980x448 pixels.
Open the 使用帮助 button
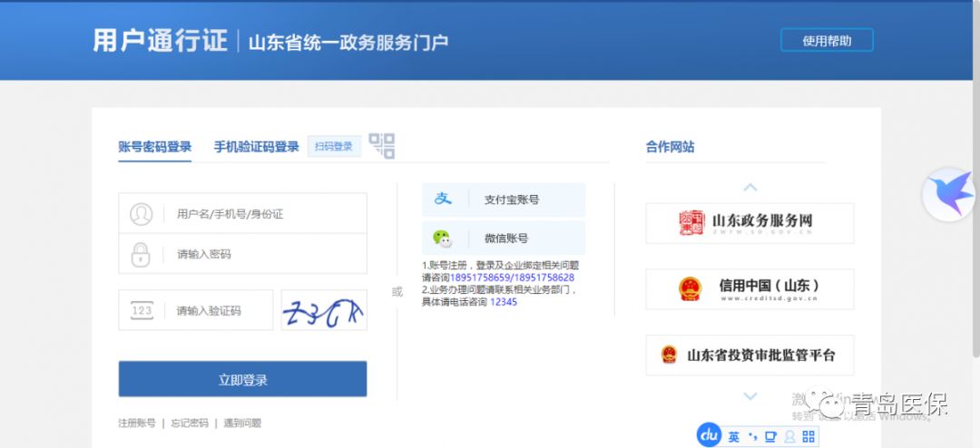[x=827, y=40]
